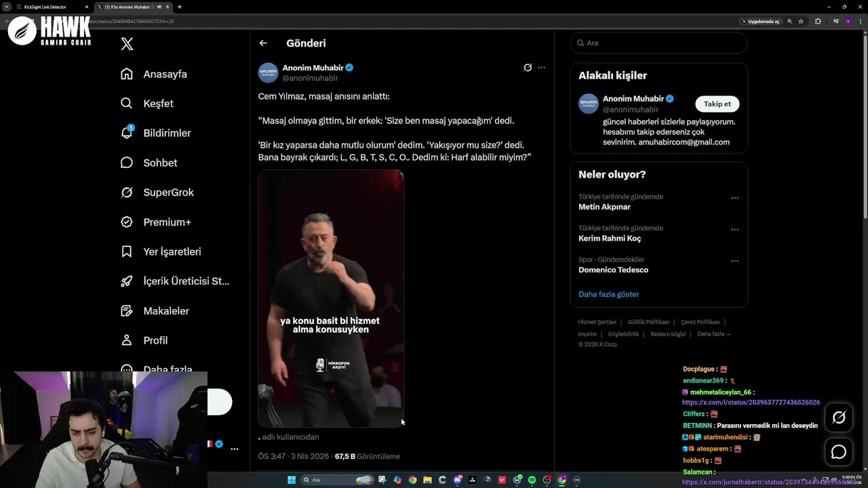The width and height of the screenshot is (868, 488).
Task: Open Gizlilik Politikası footer link
Action: tap(648, 322)
